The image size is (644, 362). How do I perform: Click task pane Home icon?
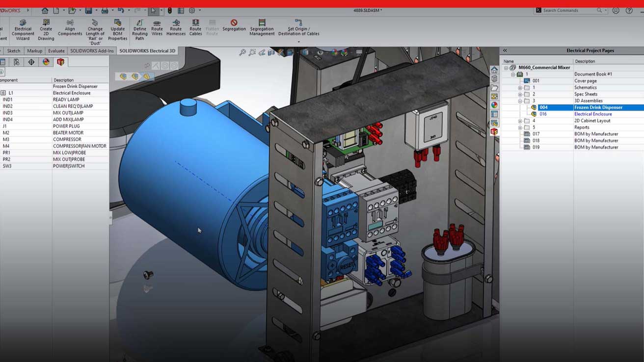click(x=494, y=70)
